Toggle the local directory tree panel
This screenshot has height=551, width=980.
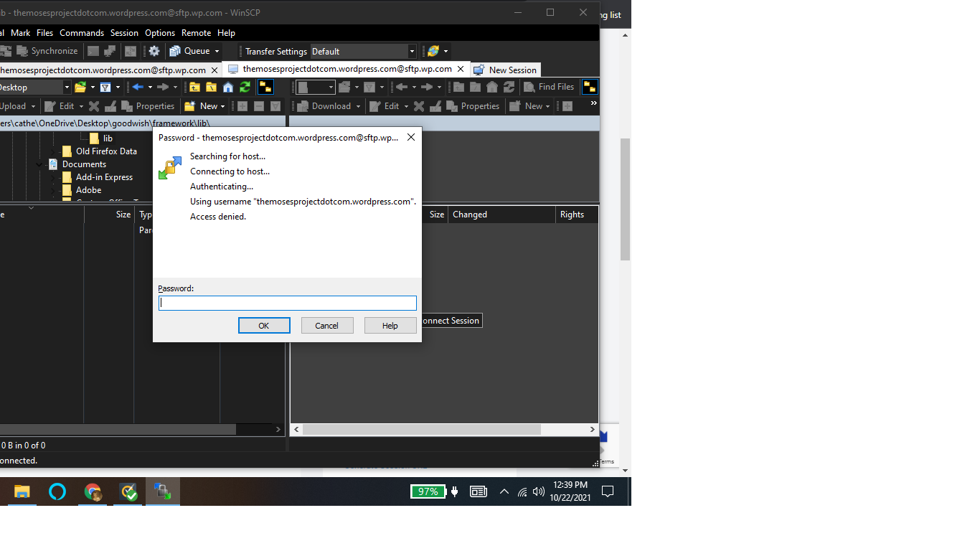click(x=265, y=87)
